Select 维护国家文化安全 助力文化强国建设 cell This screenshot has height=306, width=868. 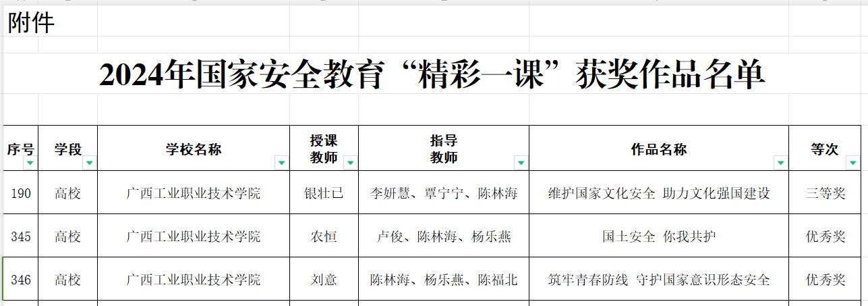tap(659, 193)
